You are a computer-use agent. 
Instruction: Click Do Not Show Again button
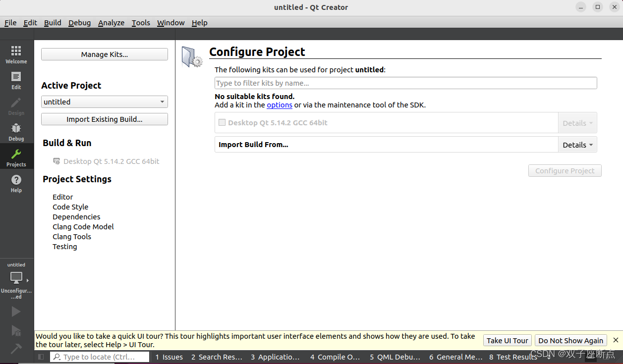[x=571, y=340]
